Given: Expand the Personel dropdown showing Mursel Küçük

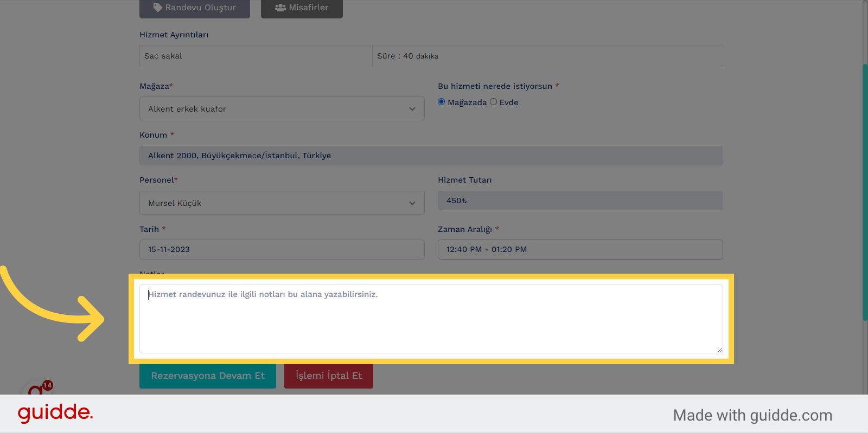Looking at the screenshot, I should (x=282, y=203).
